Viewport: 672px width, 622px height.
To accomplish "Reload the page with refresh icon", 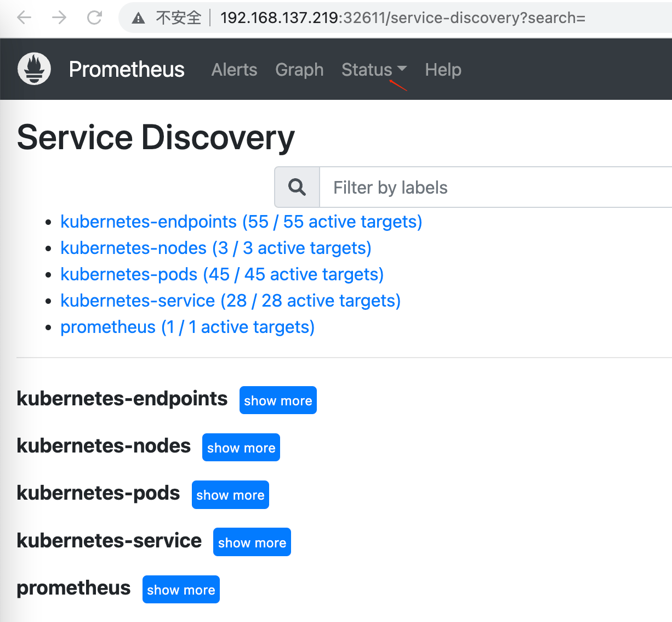I will [95, 18].
